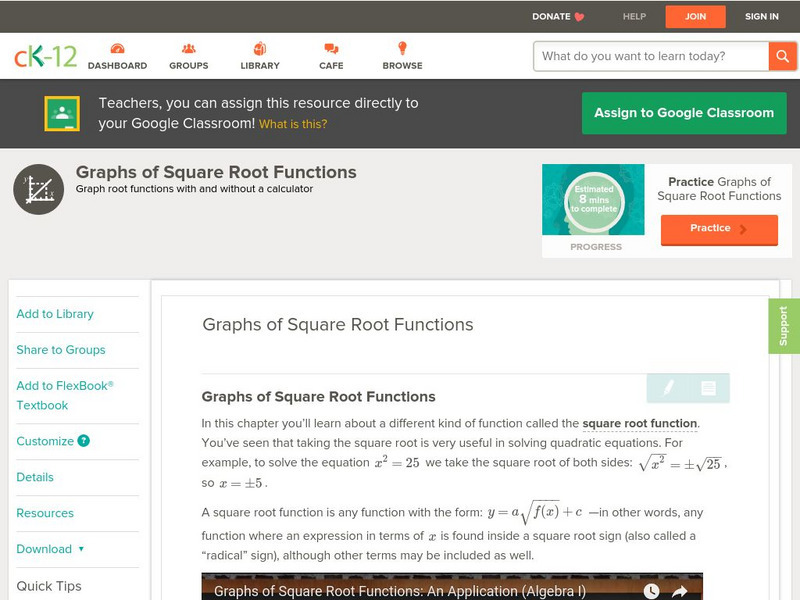800x600 pixels.
Task: Click the orange search magnifier button
Action: click(x=781, y=56)
